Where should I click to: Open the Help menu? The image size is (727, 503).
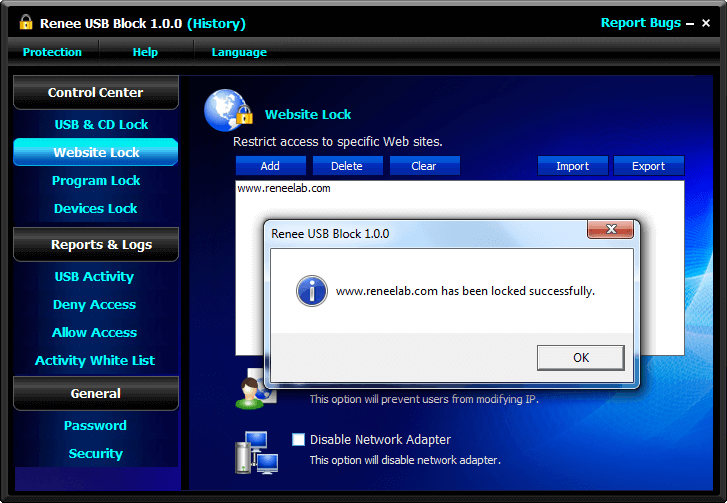coord(145,52)
